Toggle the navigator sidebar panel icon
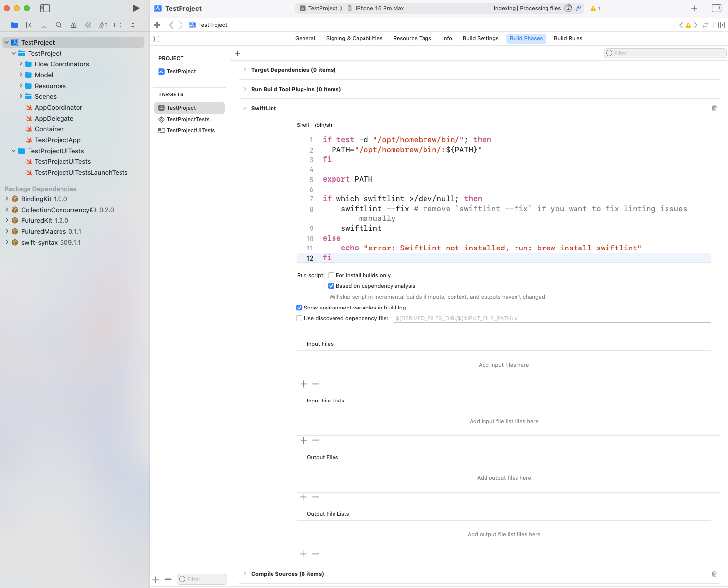Image resolution: width=728 pixels, height=588 pixels. (45, 8)
